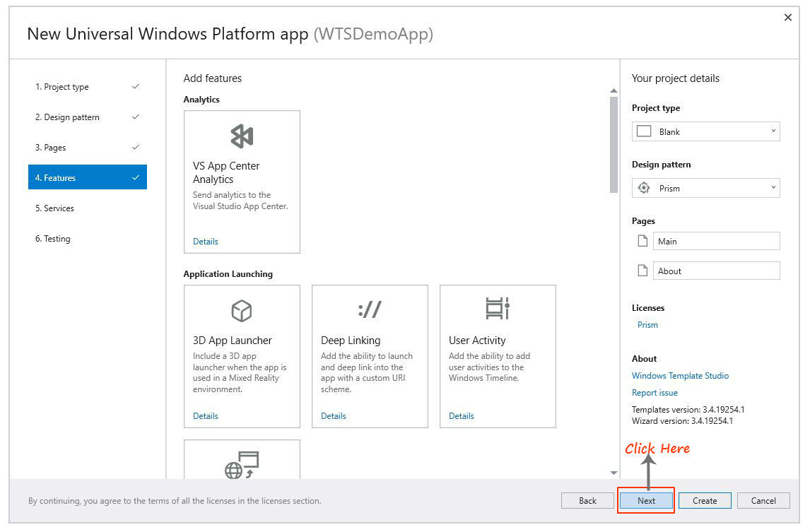The image size is (810, 532).
Task: Click the features list scrollbar thumb
Action: [x=614, y=145]
